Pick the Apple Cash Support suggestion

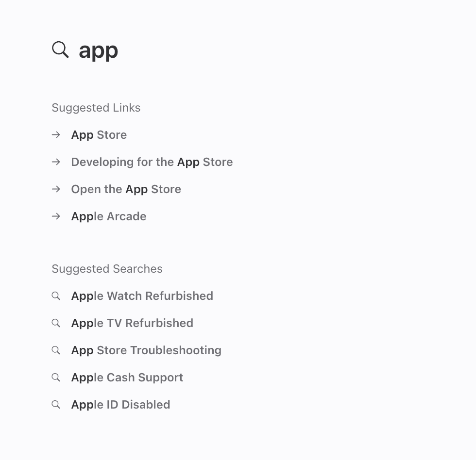[127, 378]
